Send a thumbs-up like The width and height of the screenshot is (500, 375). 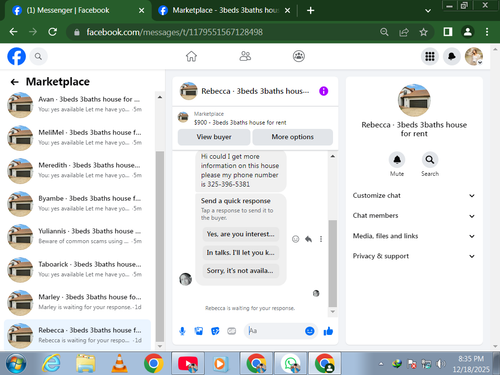328,331
